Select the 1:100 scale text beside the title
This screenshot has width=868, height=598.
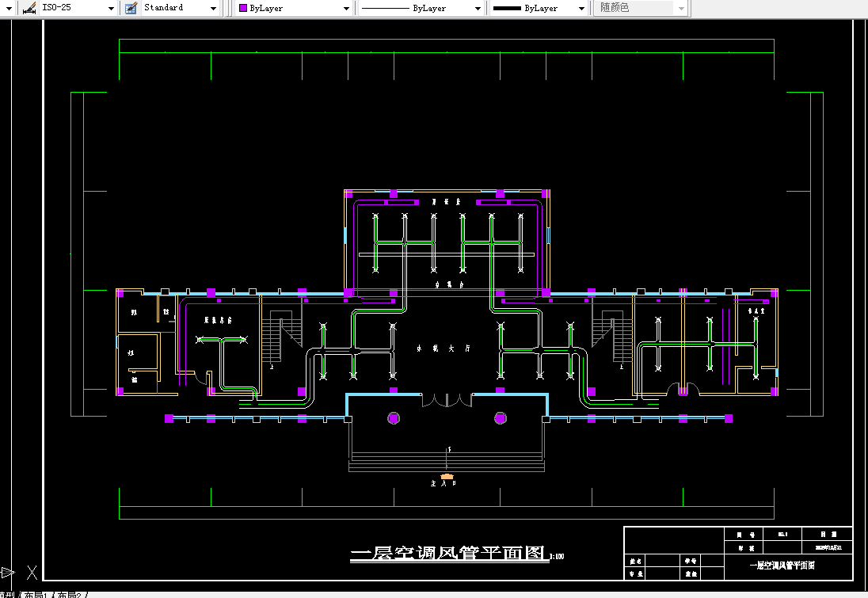coord(556,556)
